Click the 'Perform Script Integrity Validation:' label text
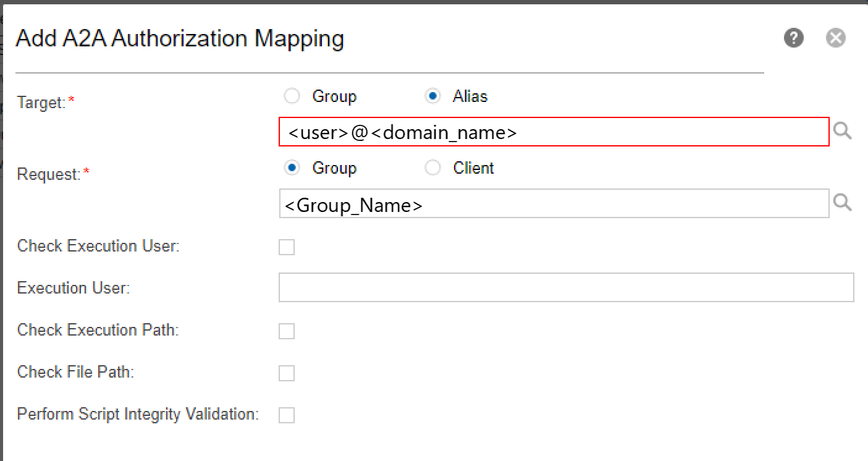The width and height of the screenshot is (868, 461). 137,414
